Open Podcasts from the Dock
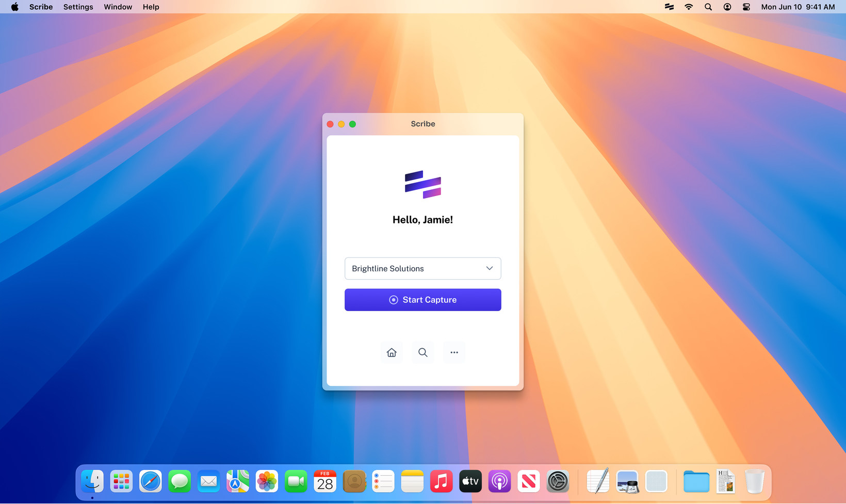The image size is (846, 504). (500, 482)
